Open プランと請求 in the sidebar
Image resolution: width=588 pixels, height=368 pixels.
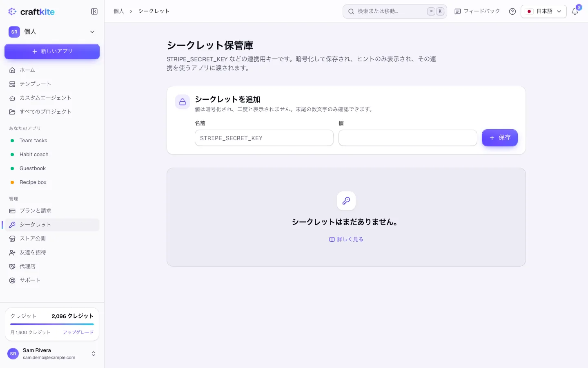tap(52, 211)
